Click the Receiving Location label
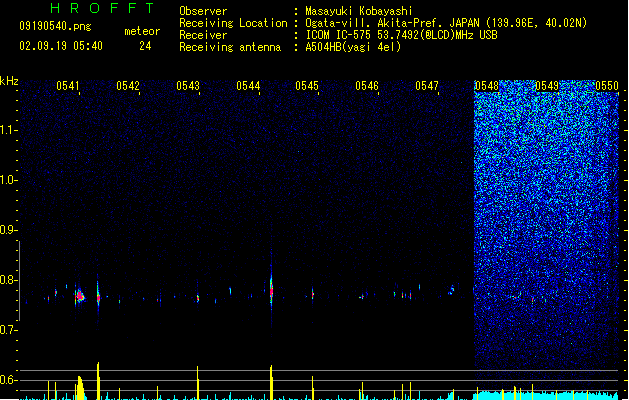The image size is (629, 400). click(x=233, y=23)
